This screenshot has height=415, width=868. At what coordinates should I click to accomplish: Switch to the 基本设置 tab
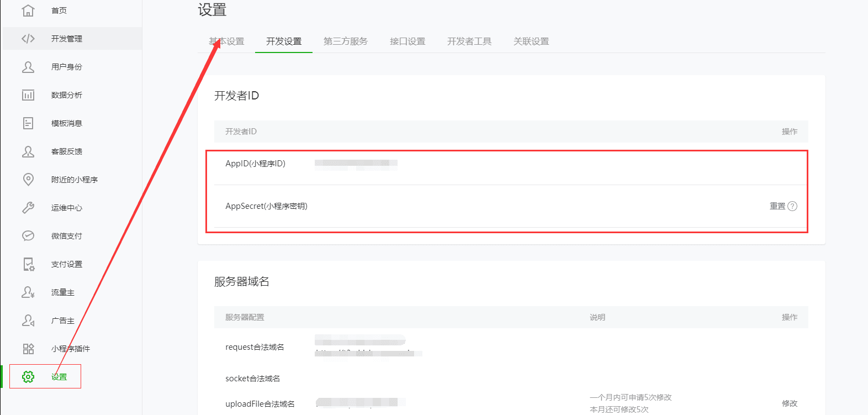(226, 41)
